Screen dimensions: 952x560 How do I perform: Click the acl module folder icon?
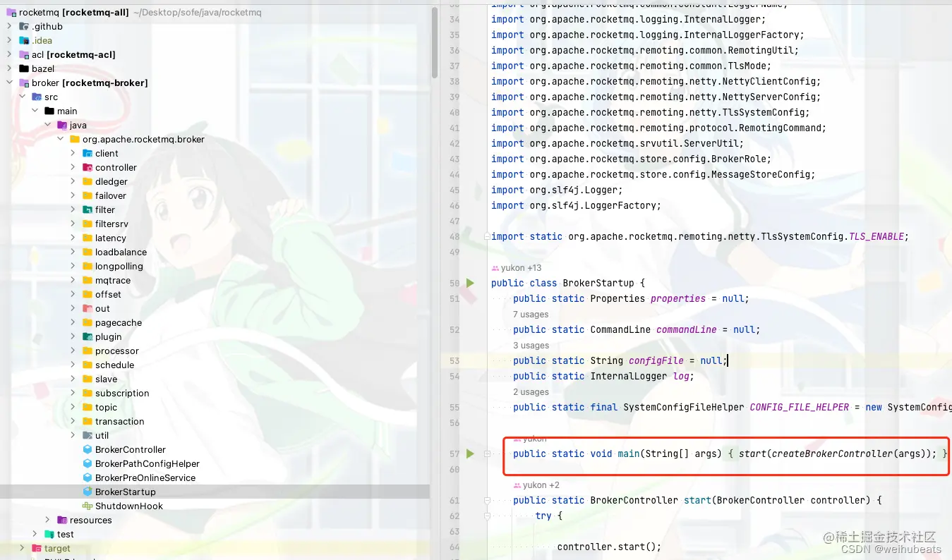(x=24, y=54)
